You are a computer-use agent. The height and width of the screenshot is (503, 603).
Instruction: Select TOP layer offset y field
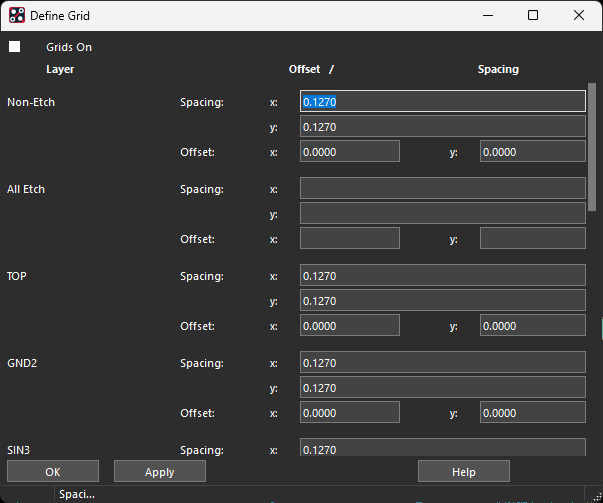[532, 326]
